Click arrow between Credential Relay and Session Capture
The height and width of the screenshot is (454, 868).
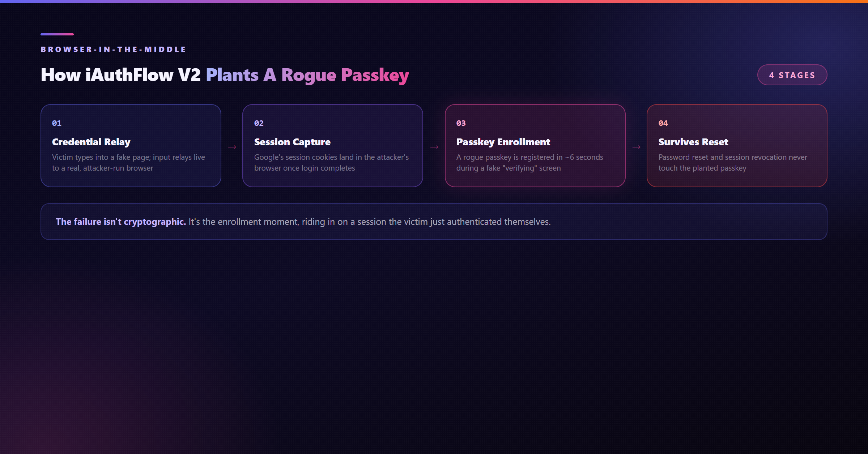click(x=232, y=147)
